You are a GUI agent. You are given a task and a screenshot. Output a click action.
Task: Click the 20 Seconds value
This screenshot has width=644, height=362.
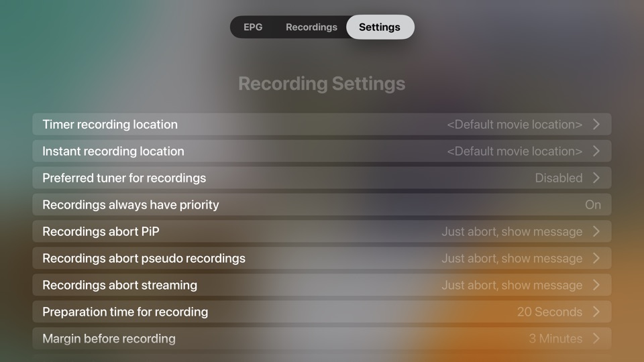coord(549,312)
